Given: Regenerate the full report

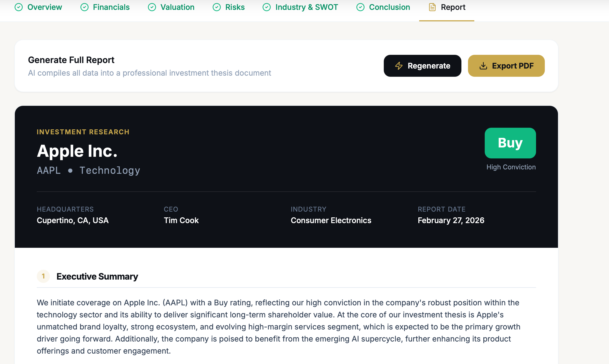Looking at the screenshot, I should (422, 66).
